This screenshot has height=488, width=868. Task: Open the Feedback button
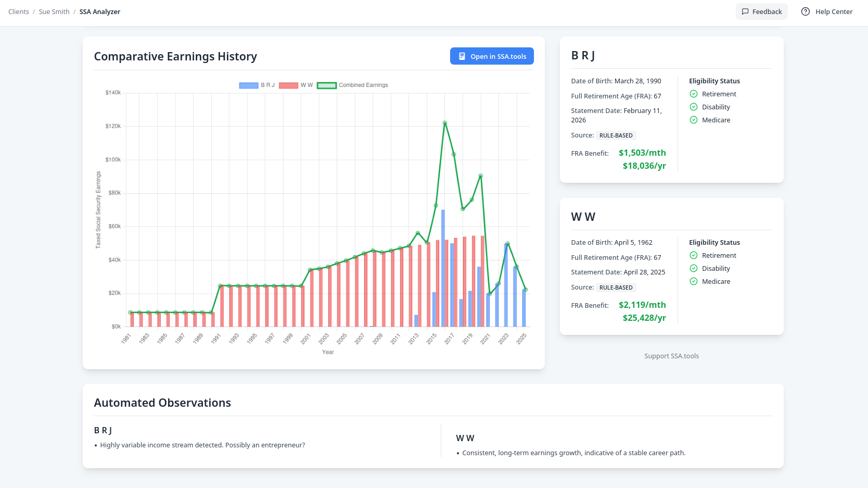click(x=762, y=11)
